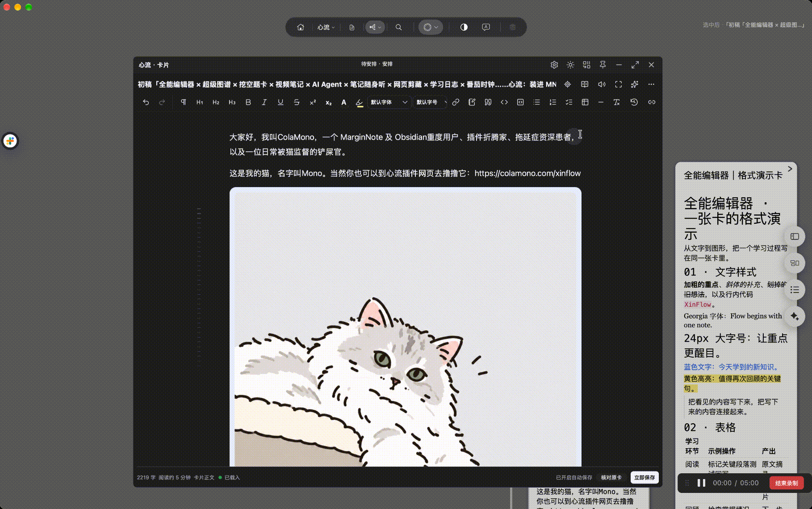Click 结束录制 to stop recording
812x509 pixels.
(787, 483)
